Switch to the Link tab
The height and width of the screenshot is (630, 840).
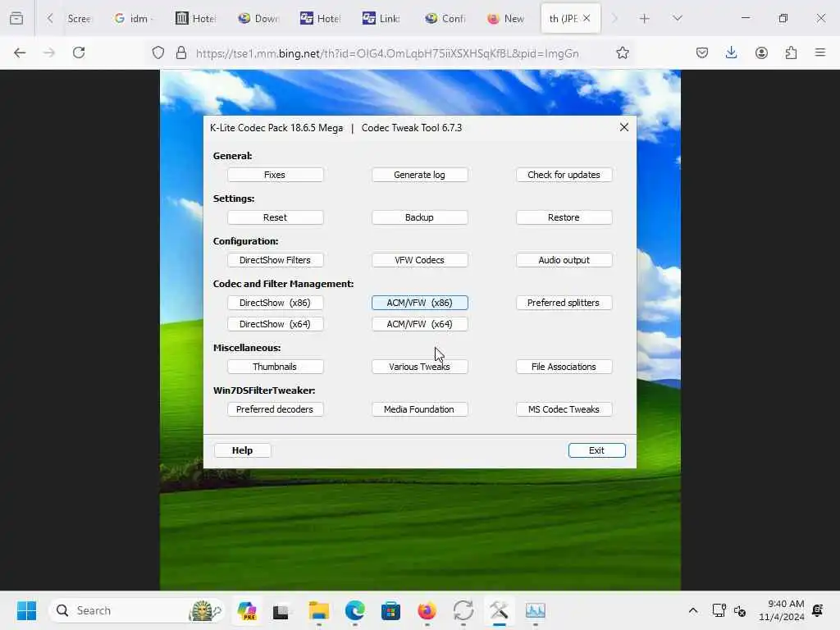pos(381,19)
